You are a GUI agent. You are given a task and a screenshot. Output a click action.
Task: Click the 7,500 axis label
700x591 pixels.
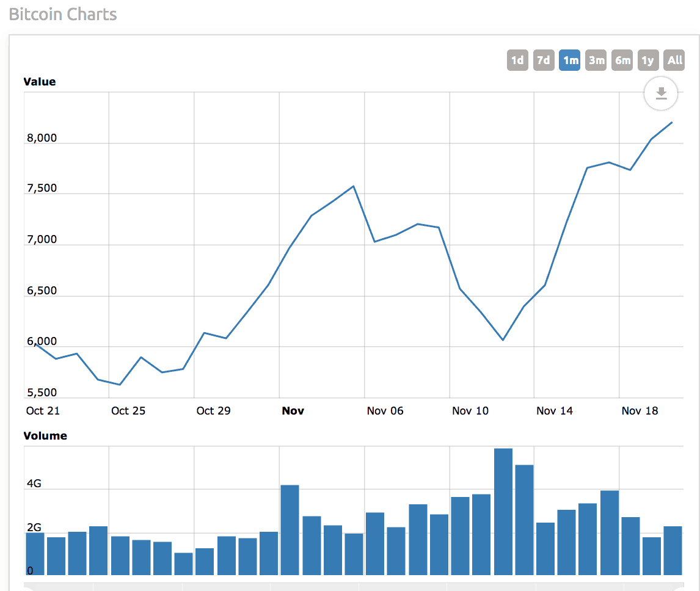click(x=42, y=188)
